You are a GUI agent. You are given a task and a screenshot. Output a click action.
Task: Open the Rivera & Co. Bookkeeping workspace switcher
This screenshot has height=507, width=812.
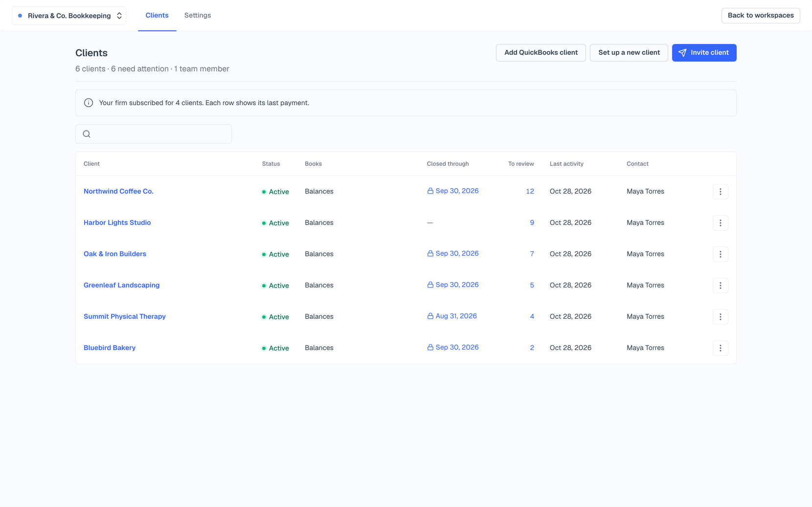click(x=69, y=16)
